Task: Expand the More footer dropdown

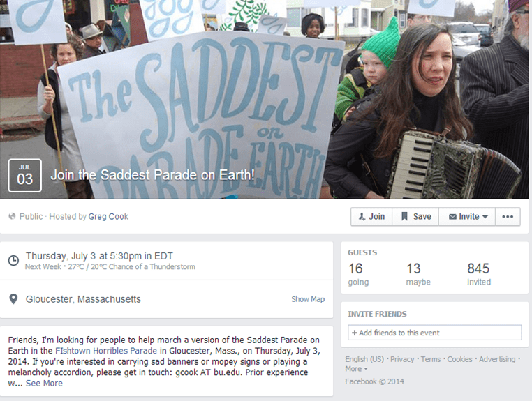Action: [356, 369]
